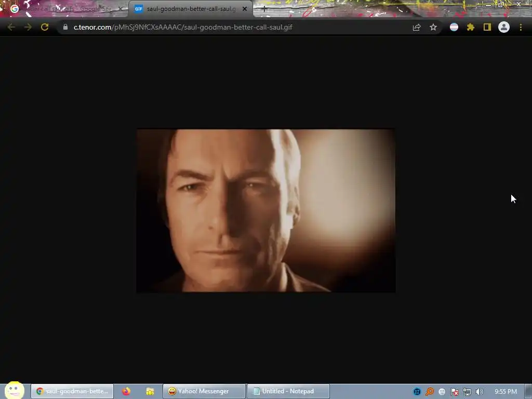
Task: Switch to Untitled - Notepad in the taskbar
Action: 288,391
